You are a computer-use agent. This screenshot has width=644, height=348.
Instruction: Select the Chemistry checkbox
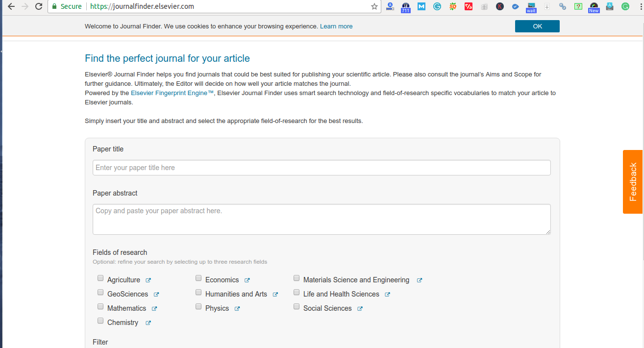tap(100, 321)
